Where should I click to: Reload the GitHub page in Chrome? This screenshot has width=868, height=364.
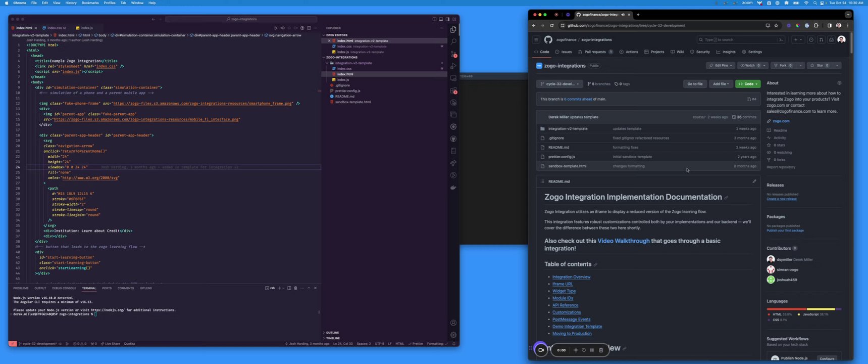551,25
